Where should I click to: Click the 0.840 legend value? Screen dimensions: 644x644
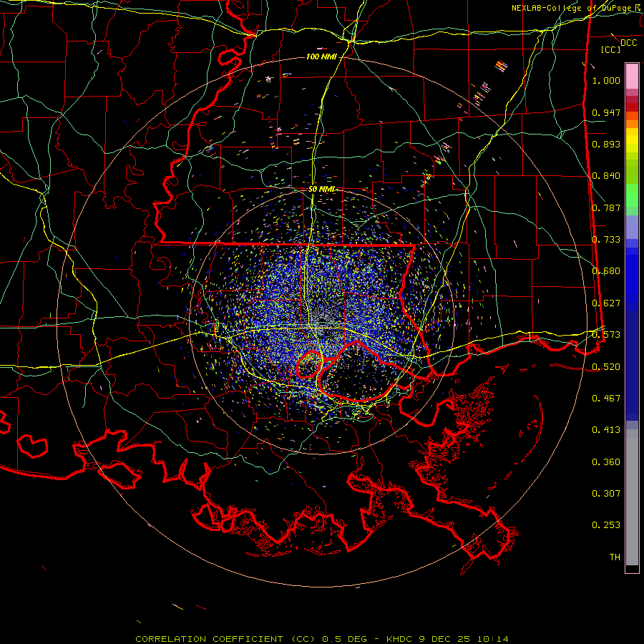pyautogui.click(x=606, y=176)
